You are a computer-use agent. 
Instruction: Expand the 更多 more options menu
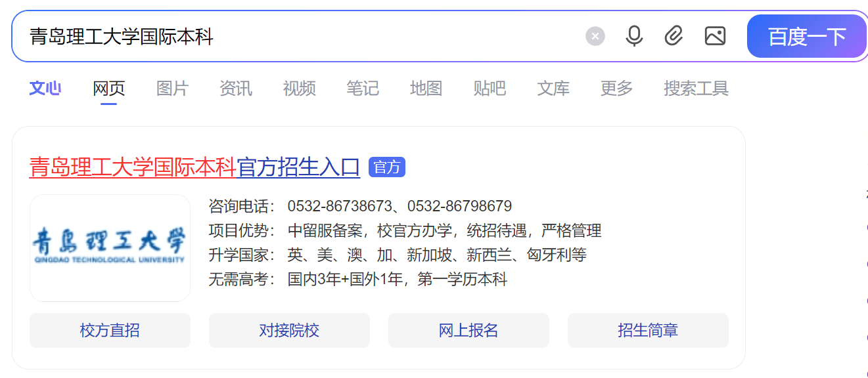pos(616,88)
